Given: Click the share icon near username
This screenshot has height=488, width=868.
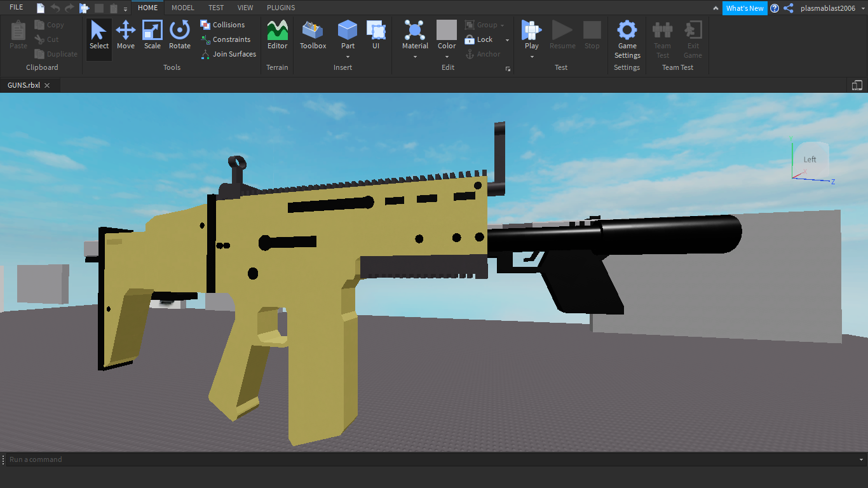Looking at the screenshot, I should 789,8.
